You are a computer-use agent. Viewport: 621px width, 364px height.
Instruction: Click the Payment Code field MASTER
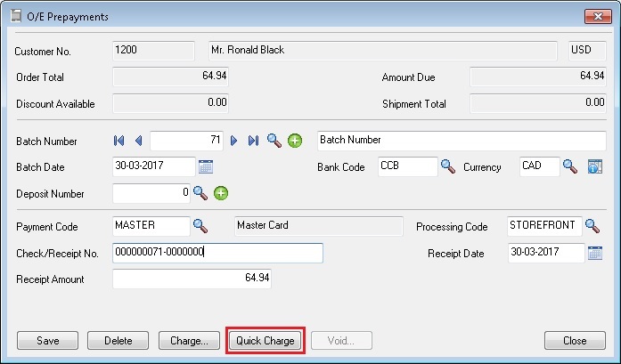[x=151, y=226]
